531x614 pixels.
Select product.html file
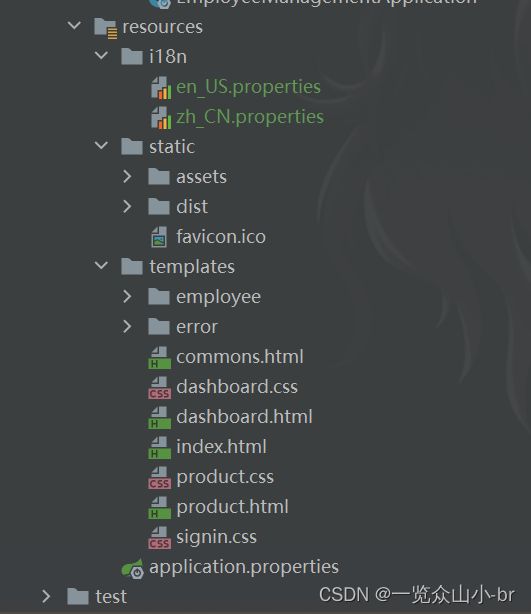(232, 507)
